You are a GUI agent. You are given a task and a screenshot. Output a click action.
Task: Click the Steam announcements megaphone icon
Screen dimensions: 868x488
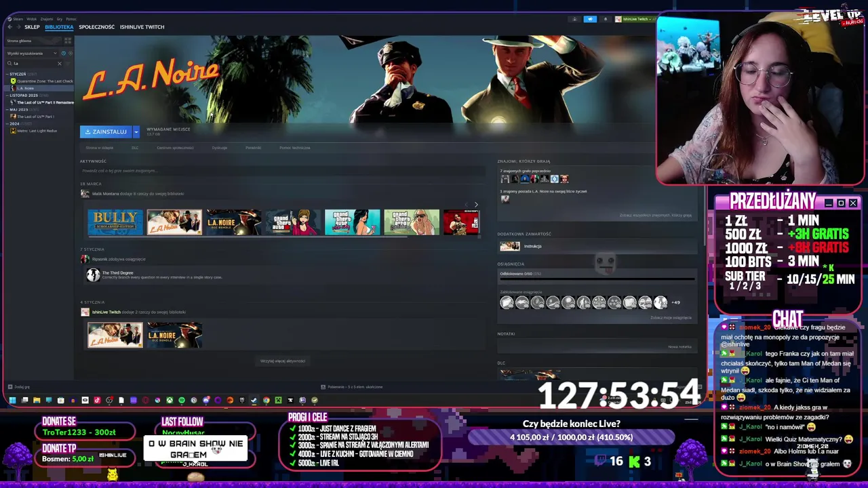(x=590, y=19)
